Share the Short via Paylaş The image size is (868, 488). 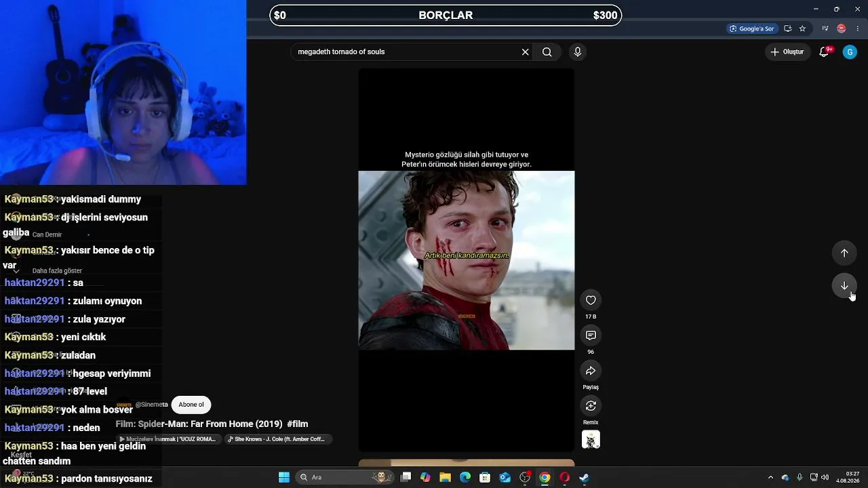(x=591, y=371)
